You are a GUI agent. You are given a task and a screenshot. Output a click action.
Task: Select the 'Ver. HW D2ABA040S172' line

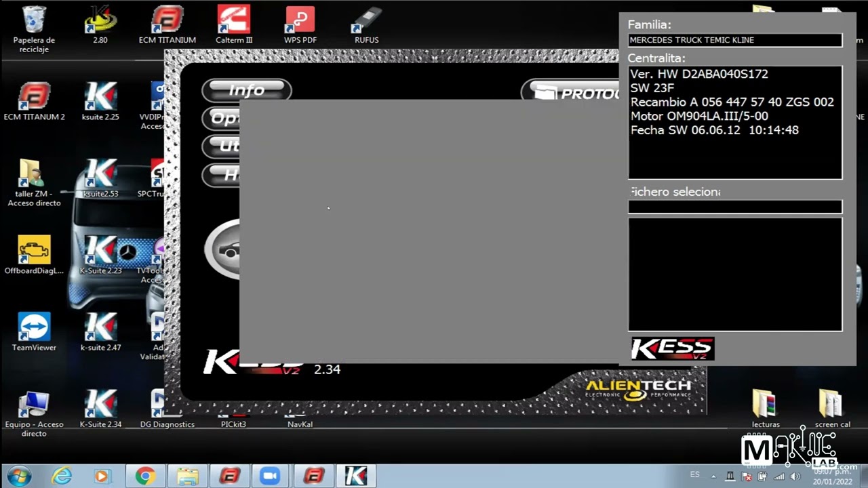coord(699,74)
